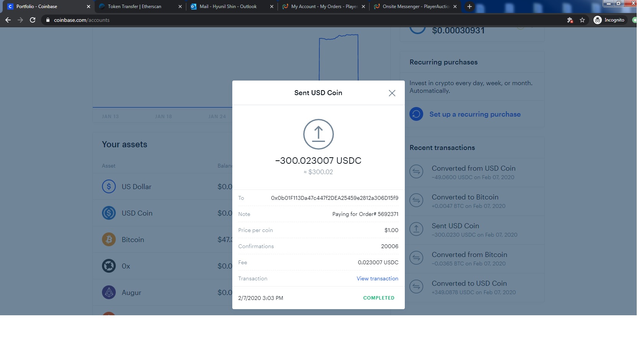Viewport: 644px width, 359px height.
Task: Click the fee value 0.023007 USDC
Action: [x=378, y=262]
